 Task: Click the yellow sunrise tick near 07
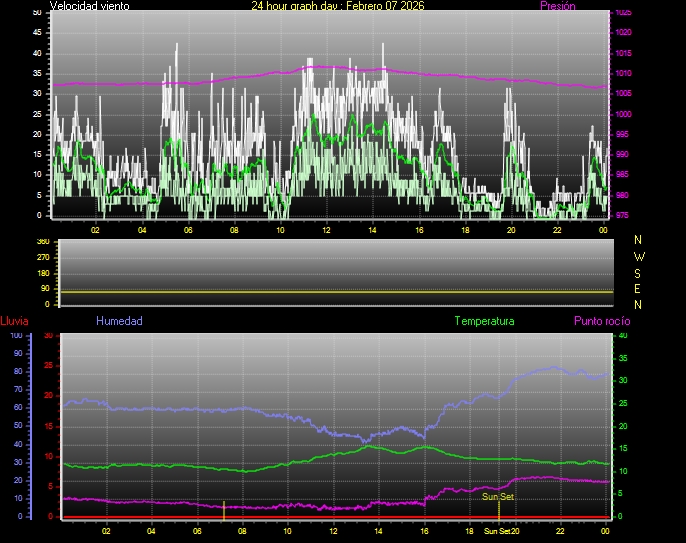click(224, 508)
